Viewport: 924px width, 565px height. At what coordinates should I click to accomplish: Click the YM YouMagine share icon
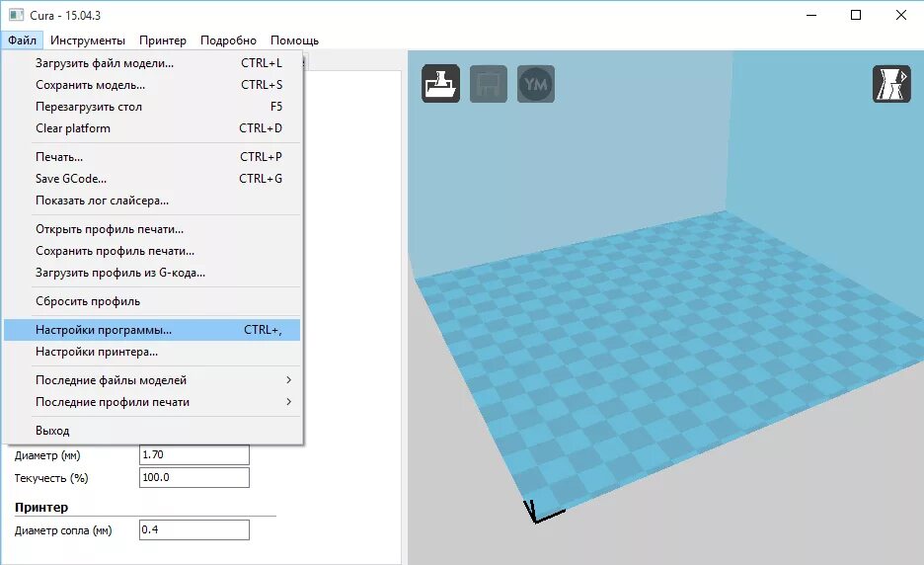click(536, 84)
